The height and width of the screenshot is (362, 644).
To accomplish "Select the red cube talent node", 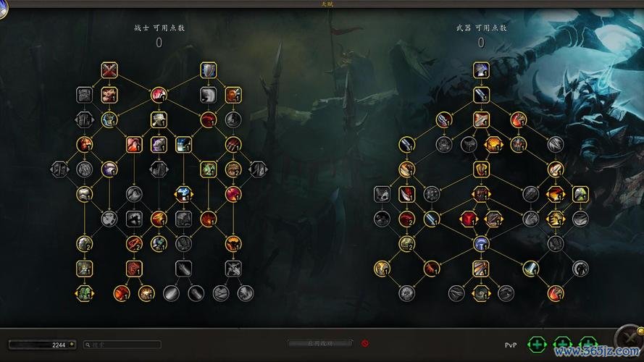I will (x=469, y=219).
